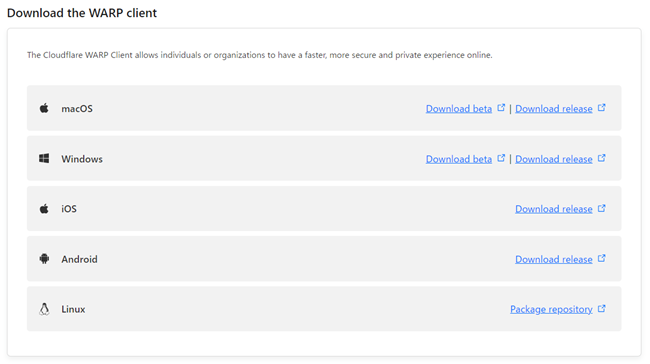Click the Linux penguin icon
Image resolution: width=650 pixels, height=364 pixels.
point(44,309)
